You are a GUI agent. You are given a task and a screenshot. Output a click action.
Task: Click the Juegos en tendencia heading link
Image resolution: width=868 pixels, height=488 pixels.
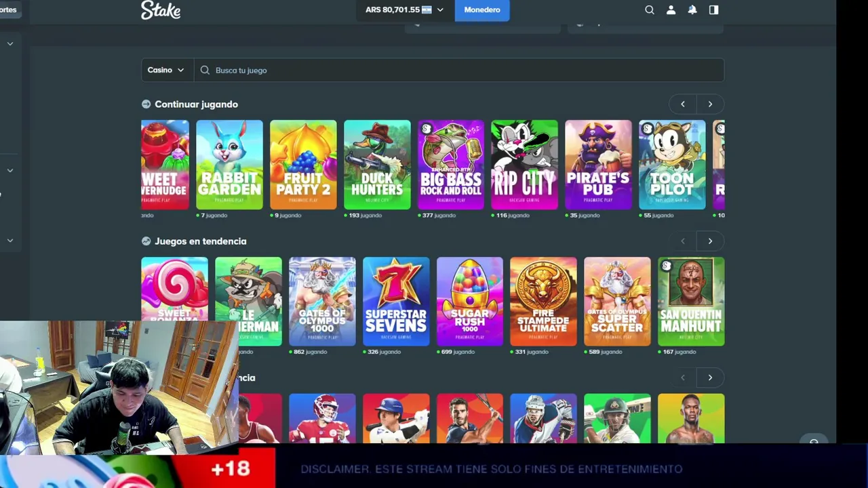(x=200, y=241)
